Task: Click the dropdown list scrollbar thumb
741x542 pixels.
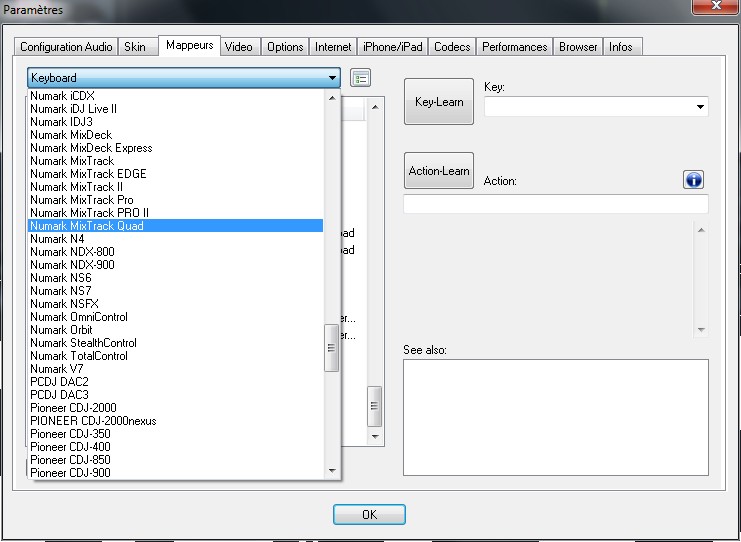Action: coord(332,349)
